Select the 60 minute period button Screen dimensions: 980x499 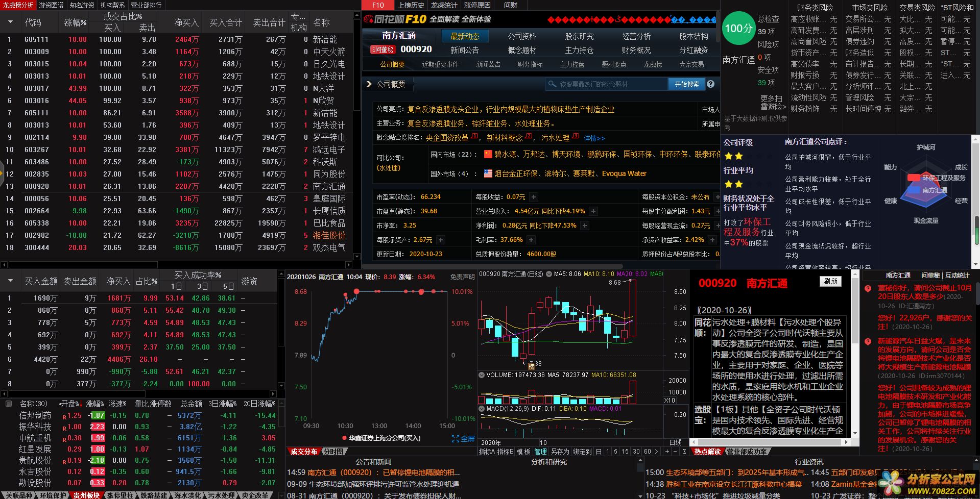tap(647, 452)
